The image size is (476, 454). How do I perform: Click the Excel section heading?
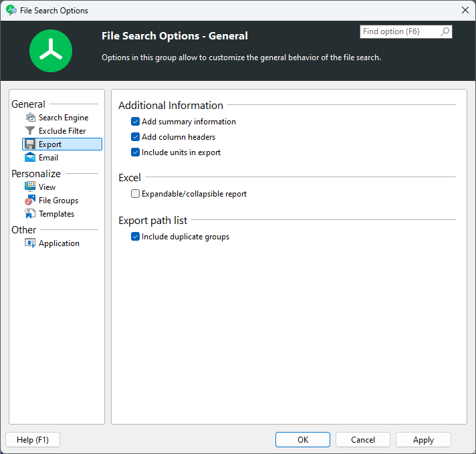(x=130, y=177)
